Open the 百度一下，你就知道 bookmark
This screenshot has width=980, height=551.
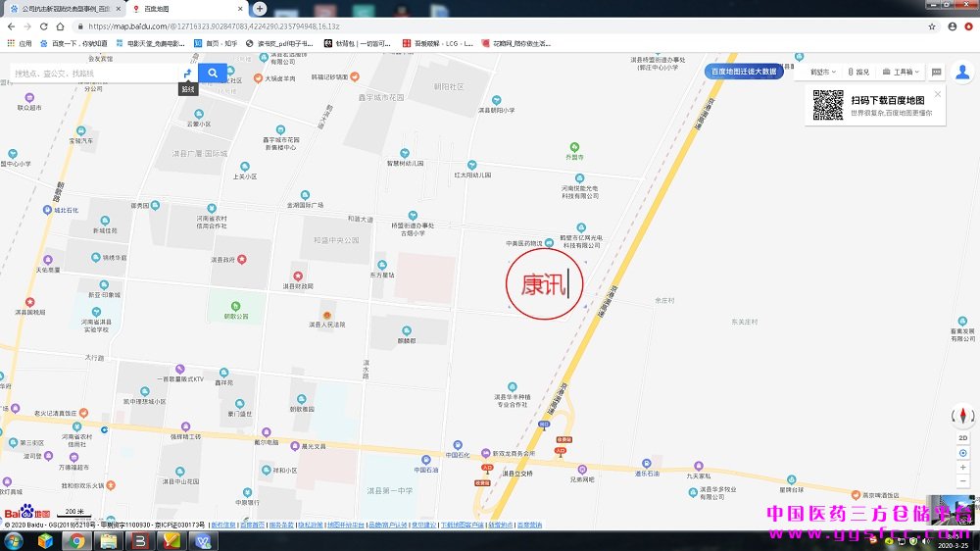click(73, 43)
